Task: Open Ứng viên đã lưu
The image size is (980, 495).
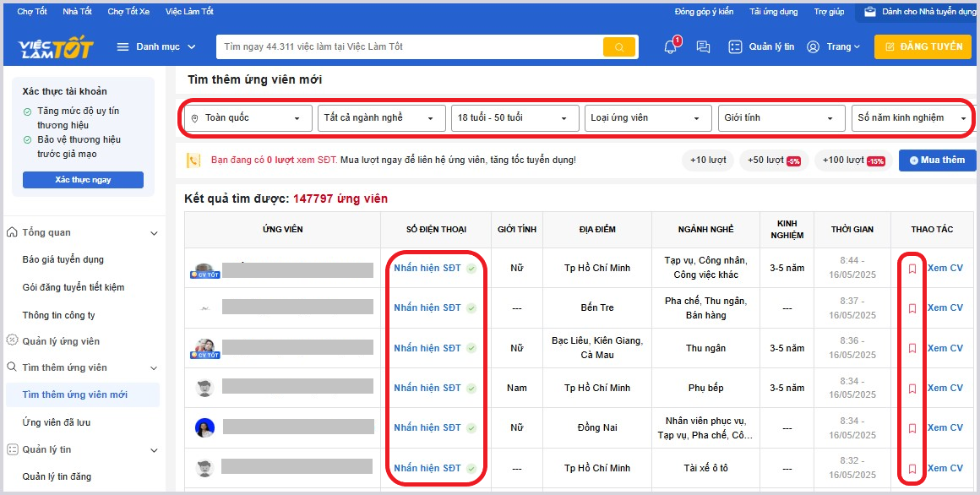Action: point(57,422)
